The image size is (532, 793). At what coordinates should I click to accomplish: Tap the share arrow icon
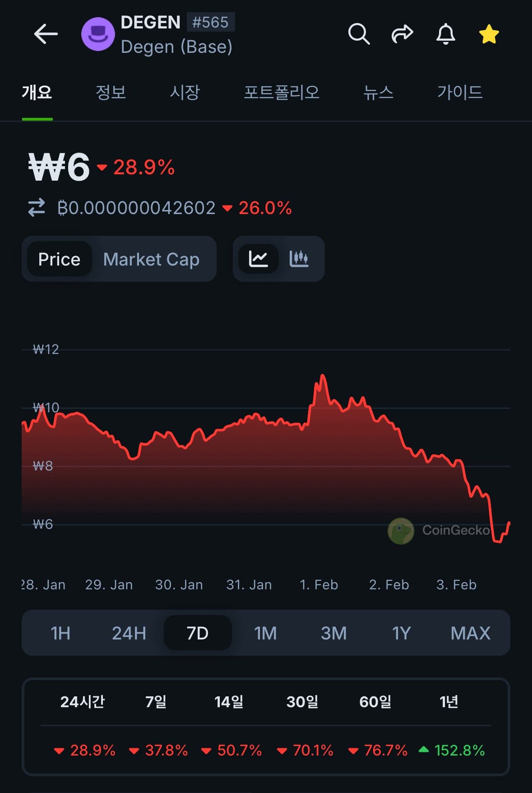402,34
